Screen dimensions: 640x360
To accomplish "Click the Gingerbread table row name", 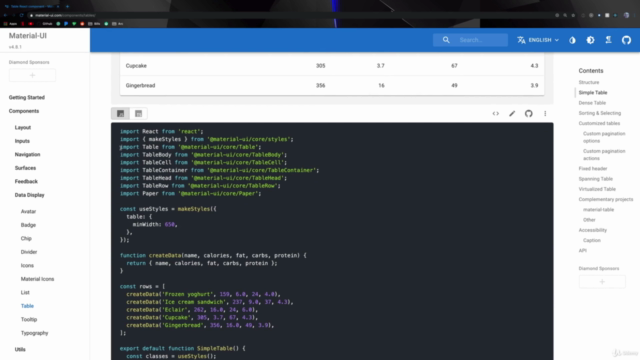I will coord(140,85).
